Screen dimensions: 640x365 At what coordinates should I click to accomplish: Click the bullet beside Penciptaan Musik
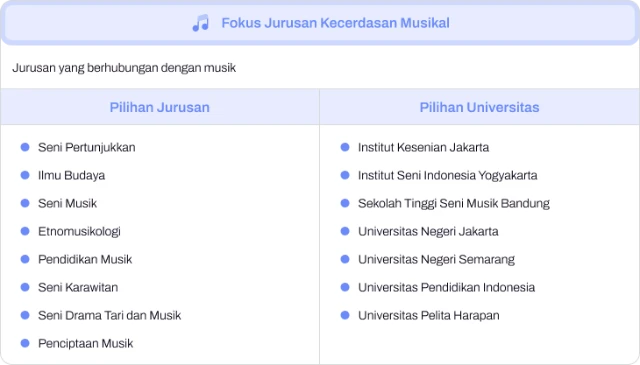[25, 343]
